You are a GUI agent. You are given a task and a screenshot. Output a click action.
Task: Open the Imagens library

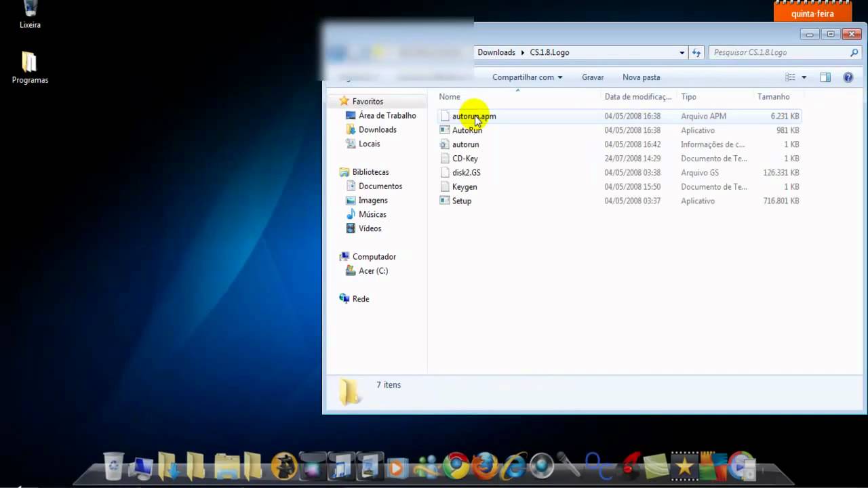pyautogui.click(x=373, y=201)
